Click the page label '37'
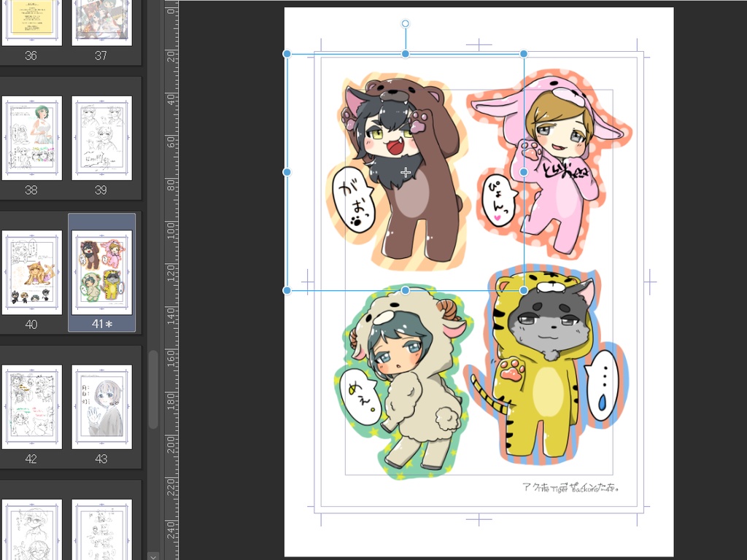Image resolution: width=747 pixels, height=560 pixels. tap(101, 55)
